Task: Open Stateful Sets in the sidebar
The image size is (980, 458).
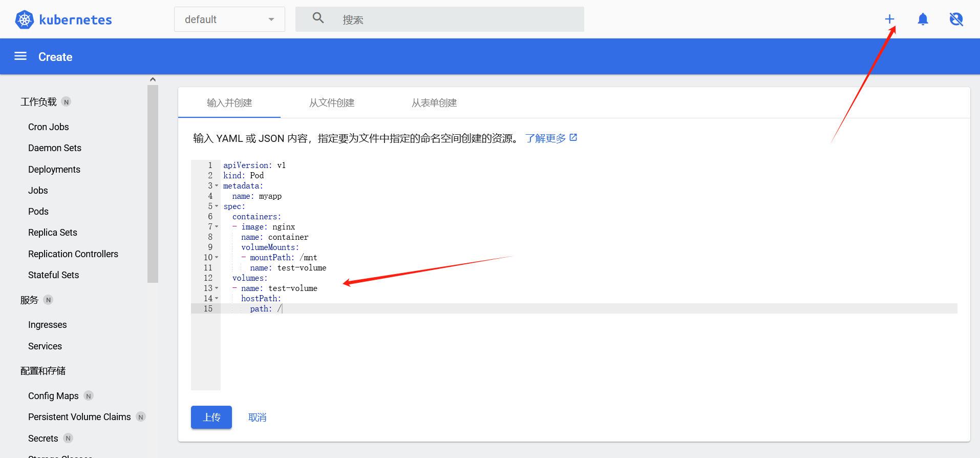Action: [54, 275]
